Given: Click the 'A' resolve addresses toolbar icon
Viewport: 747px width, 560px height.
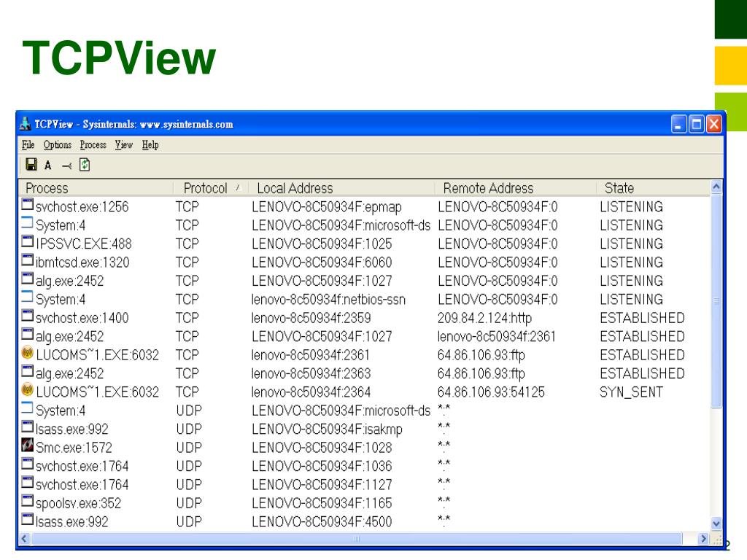Looking at the screenshot, I should point(47,166).
